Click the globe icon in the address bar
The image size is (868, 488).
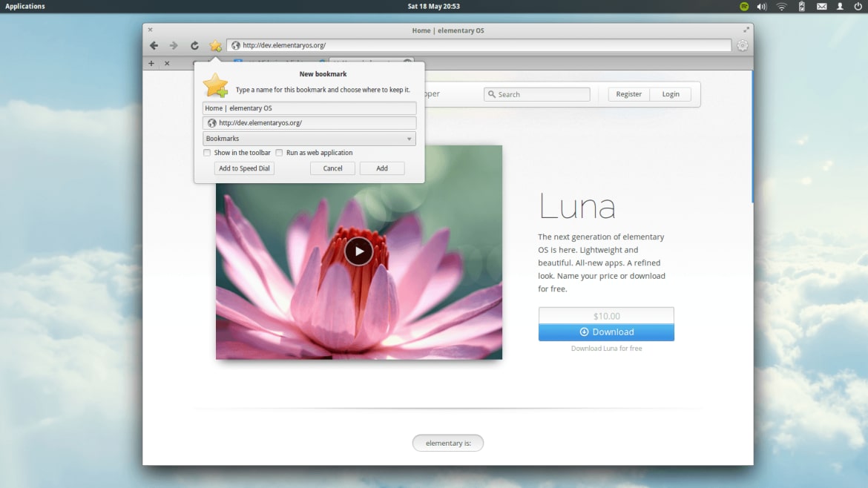236,44
